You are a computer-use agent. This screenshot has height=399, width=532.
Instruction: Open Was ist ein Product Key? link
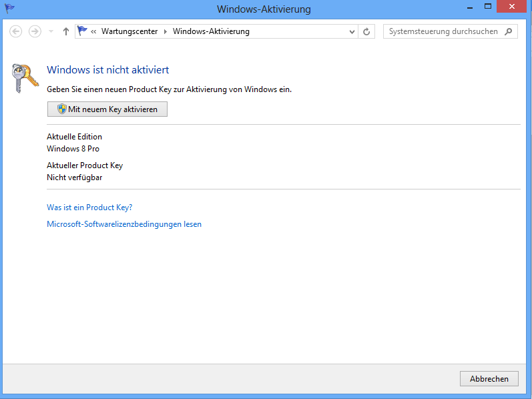point(89,208)
